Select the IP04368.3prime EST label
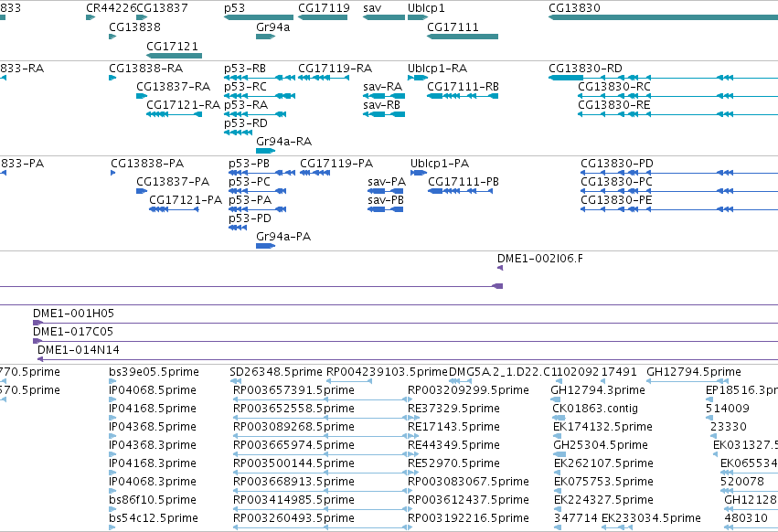 click(153, 445)
